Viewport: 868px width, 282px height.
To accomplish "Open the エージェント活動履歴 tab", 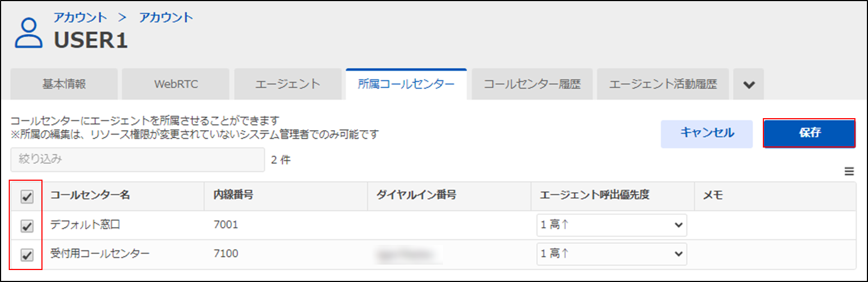I will tap(663, 84).
